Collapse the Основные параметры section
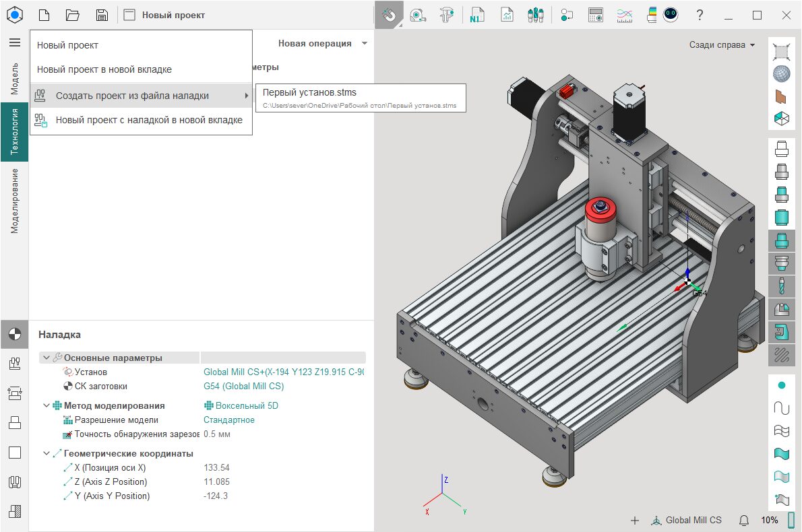This screenshot has width=802, height=532. 46,358
